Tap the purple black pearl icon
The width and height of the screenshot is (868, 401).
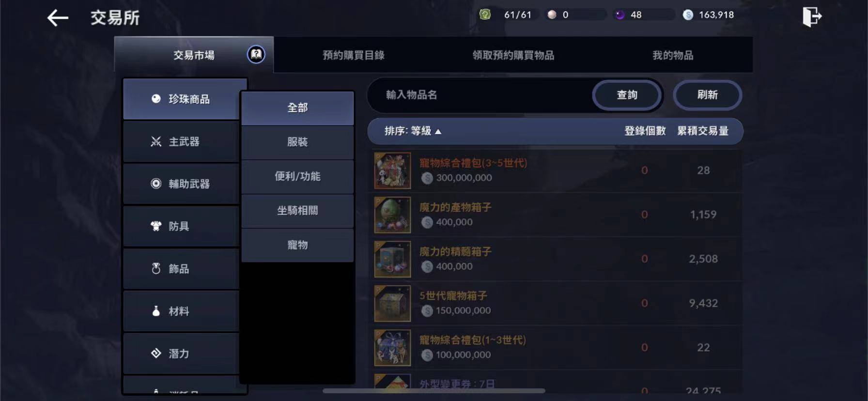620,15
